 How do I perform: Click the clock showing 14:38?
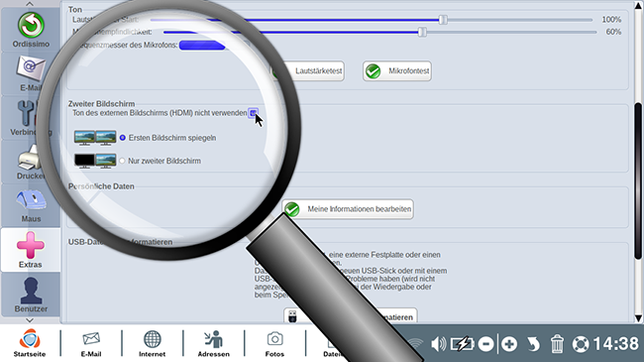pos(616,344)
